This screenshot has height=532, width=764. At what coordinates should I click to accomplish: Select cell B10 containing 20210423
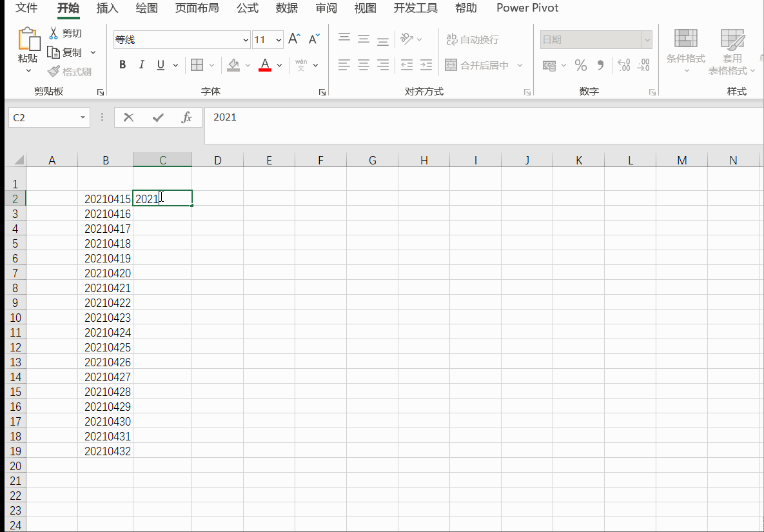107,318
